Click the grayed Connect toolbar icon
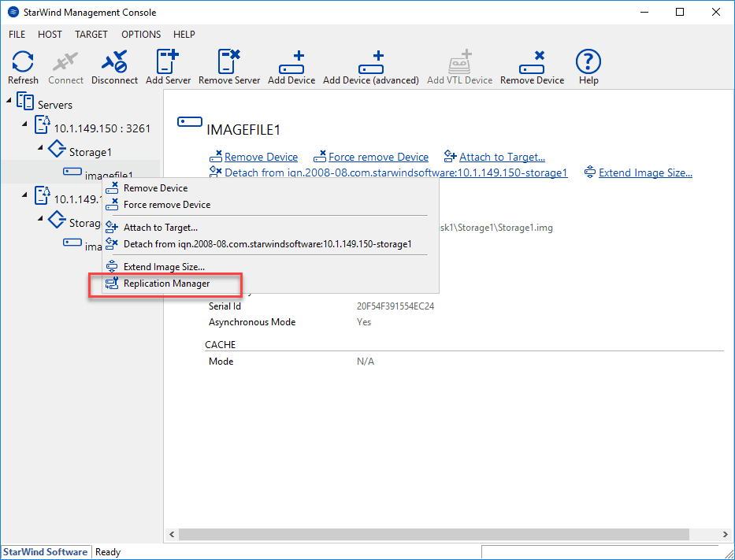Screen dimensions: 735x560 click(x=65, y=62)
